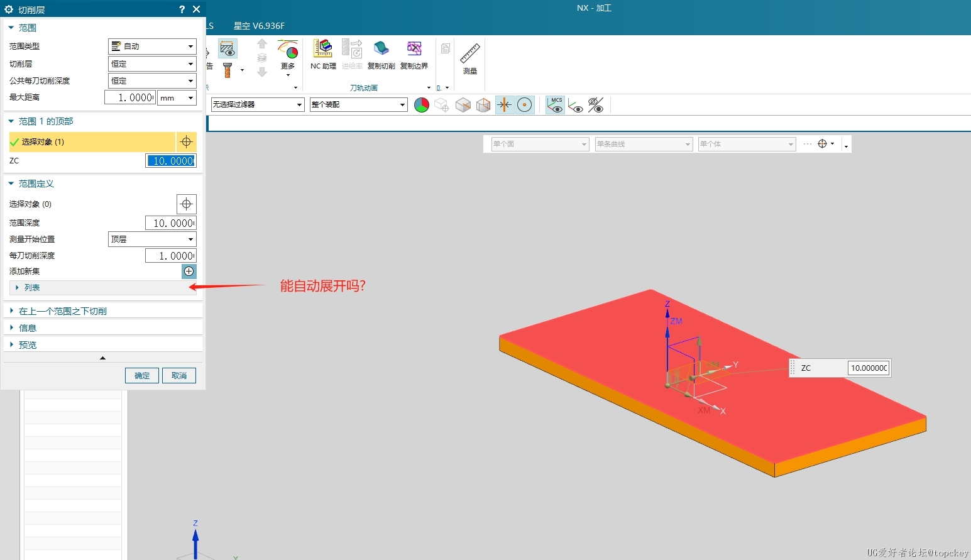
Task: Click the 复制切削 ribbon icon
Action: point(381,54)
